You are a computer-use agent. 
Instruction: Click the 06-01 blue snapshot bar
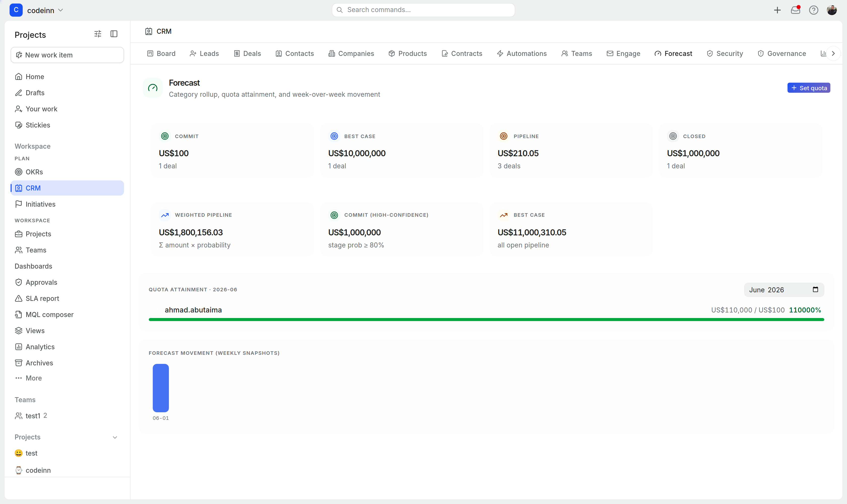(x=161, y=388)
